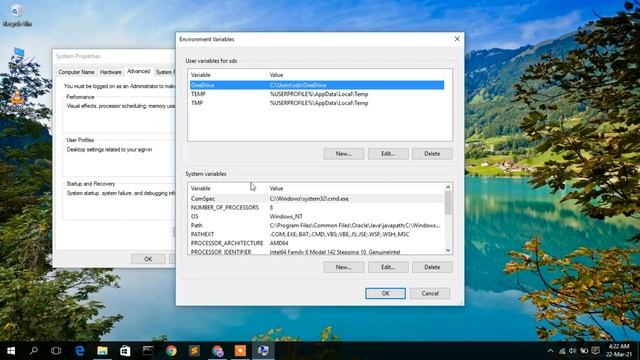The image size is (640, 360).
Task: Open the network tray icon
Action: point(562,351)
